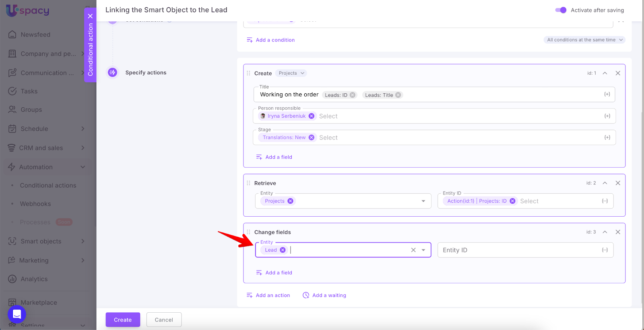Clear the Change fields Entity selection
644x330 pixels.
coord(413,250)
